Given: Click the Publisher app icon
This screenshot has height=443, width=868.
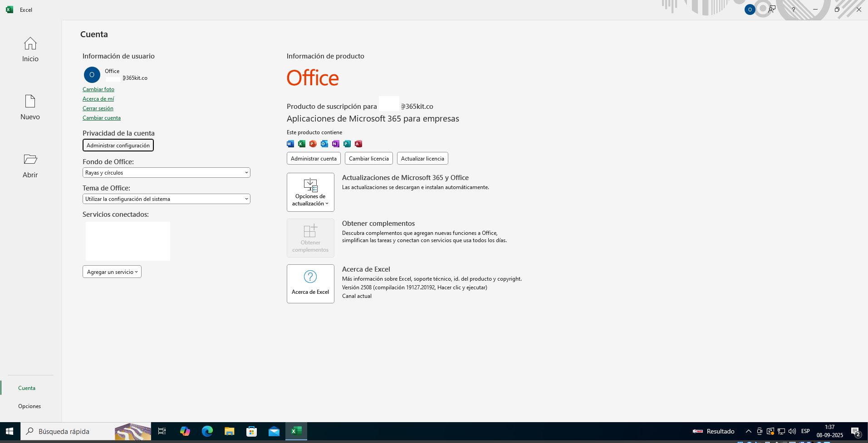Looking at the screenshot, I should [x=347, y=144].
